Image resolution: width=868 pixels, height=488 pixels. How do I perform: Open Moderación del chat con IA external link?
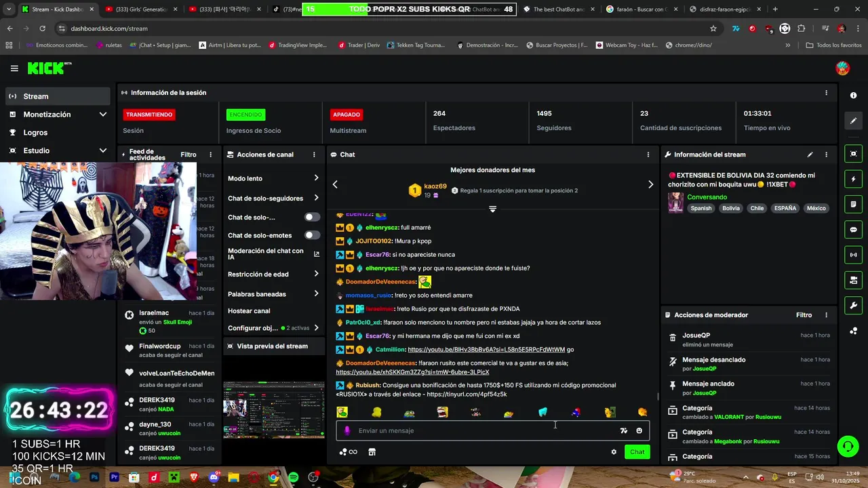(x=316, y=254)
